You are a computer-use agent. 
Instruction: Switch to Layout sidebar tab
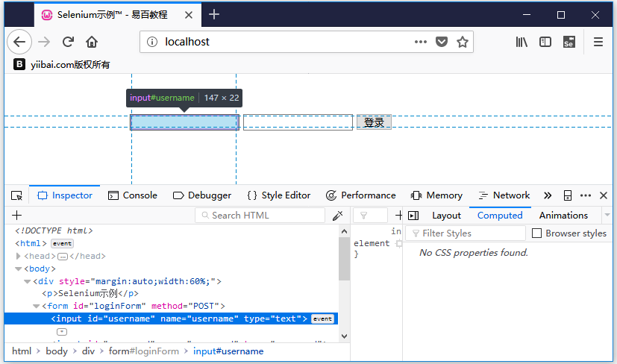click(x=446, y=216)
